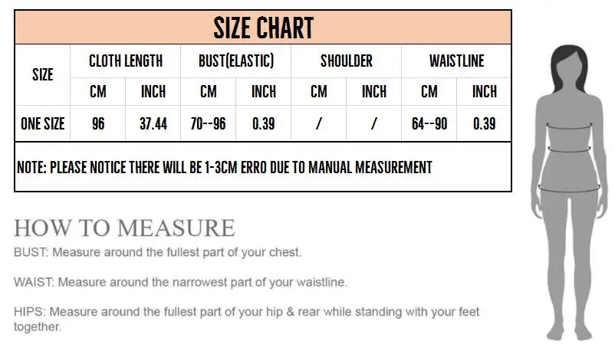Select the CLOTH LENGTH column header
Viewport: 615px width, 364px height.
tap(126, 61)
